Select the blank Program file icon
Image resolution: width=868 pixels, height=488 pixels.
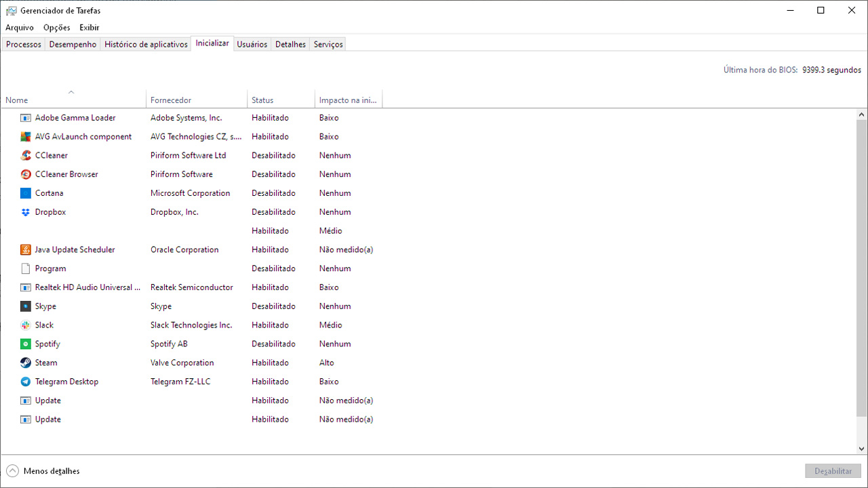26,268
